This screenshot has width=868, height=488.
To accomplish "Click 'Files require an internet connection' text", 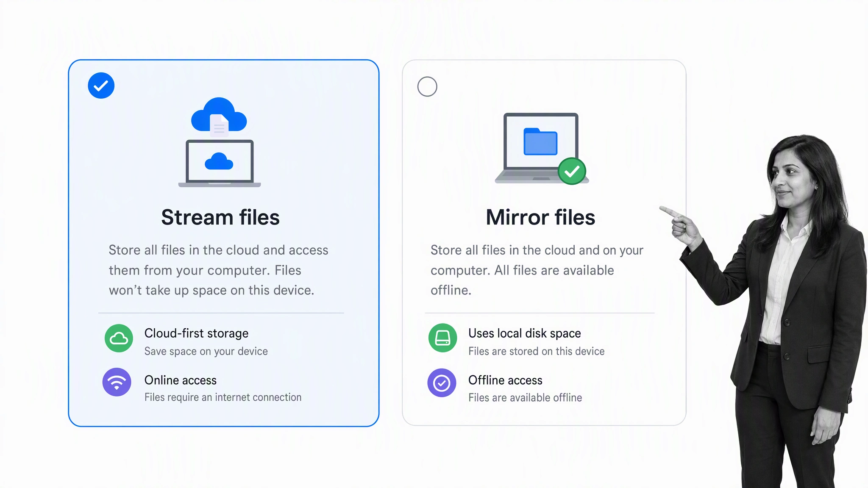I will [223, 397].
